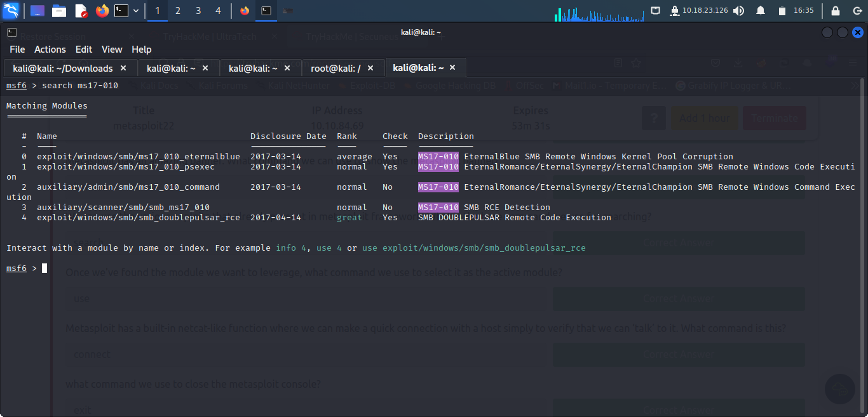Click 'SMB RCE Detection' description text

pos(507,208)
